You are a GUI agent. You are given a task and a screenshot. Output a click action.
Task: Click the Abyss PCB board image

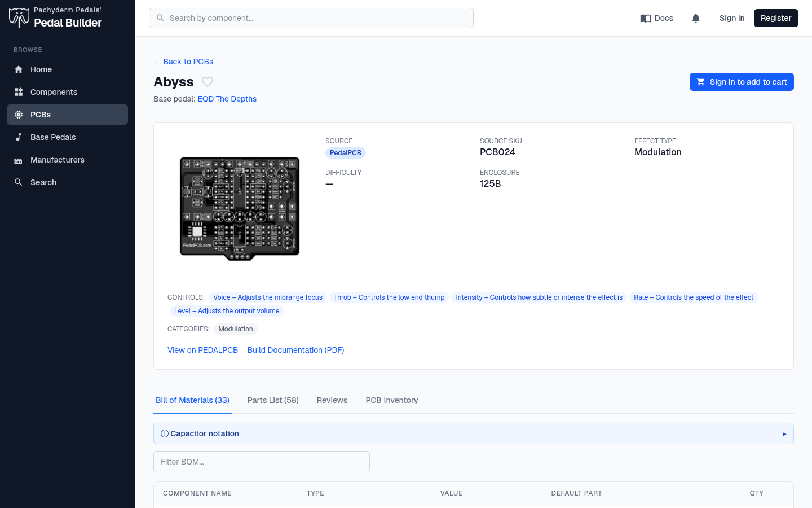pyautogui.click(x=240, y=209)
